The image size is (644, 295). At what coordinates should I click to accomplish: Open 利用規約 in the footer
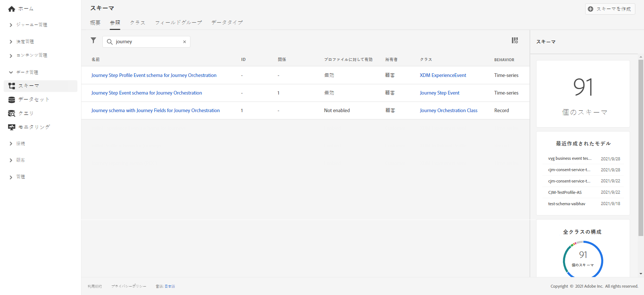click(x=95, y=287)
